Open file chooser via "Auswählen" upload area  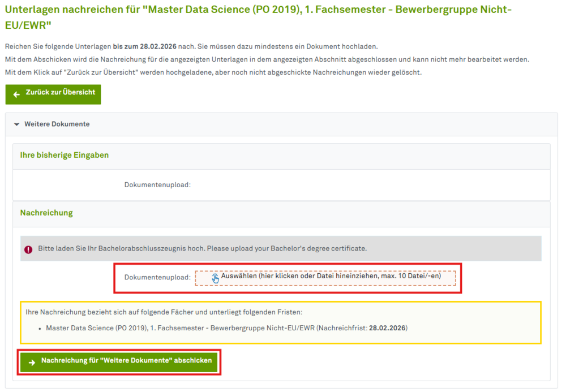point(331,277)
